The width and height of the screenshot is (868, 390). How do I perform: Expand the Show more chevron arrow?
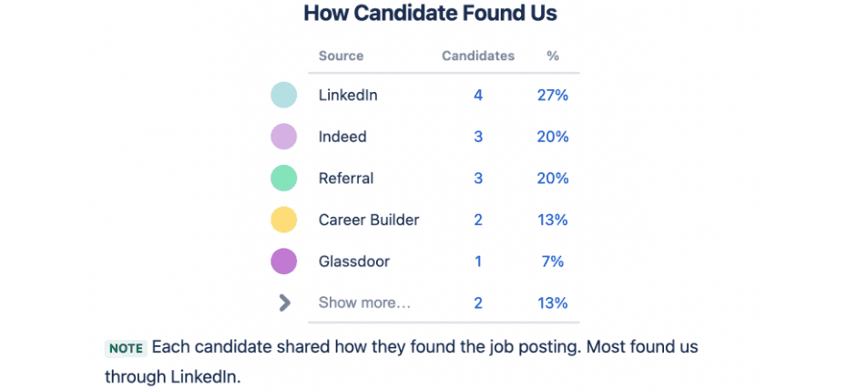tap(284, 303)
